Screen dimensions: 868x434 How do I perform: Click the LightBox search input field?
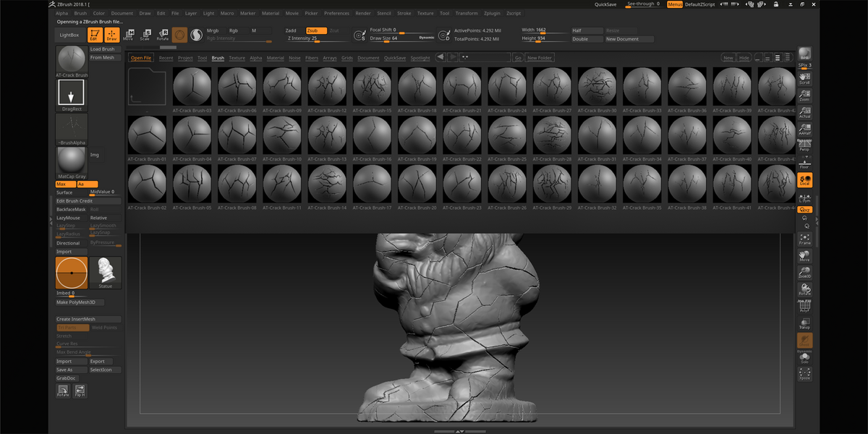(485, 57)
